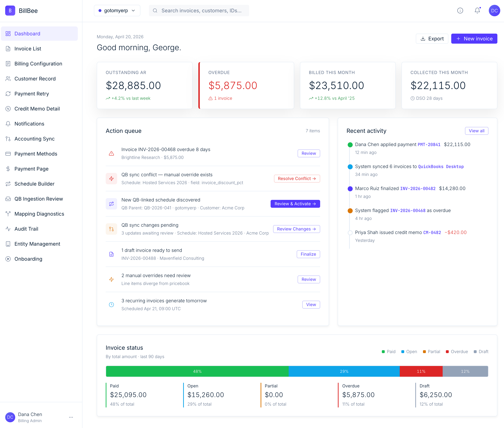
Task: Open flagged INV-2026-00468 link in activity
Action: pyautogui.click(x=408, y=211)
